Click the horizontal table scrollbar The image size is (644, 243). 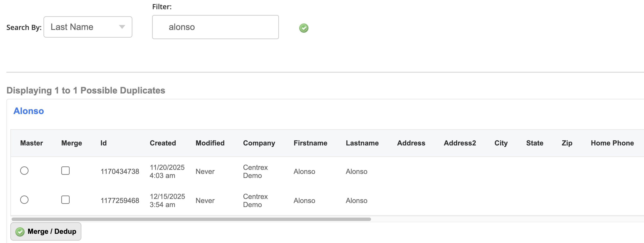[x=191, y=219]
